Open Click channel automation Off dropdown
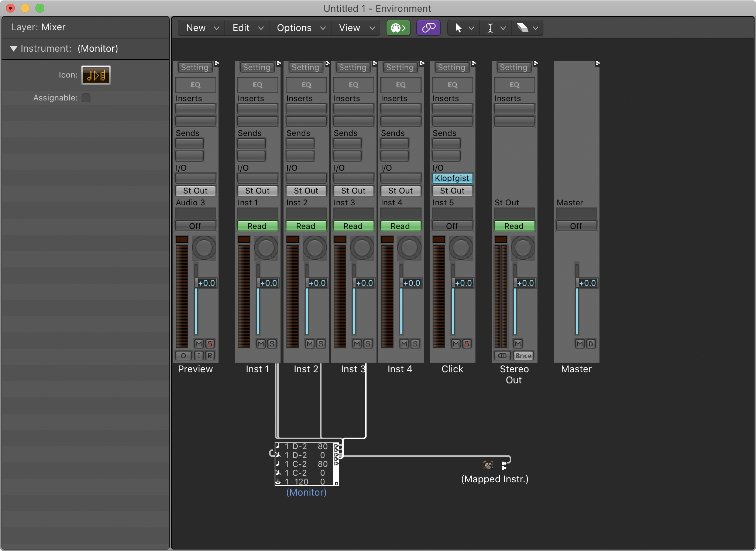 [452, 226]
